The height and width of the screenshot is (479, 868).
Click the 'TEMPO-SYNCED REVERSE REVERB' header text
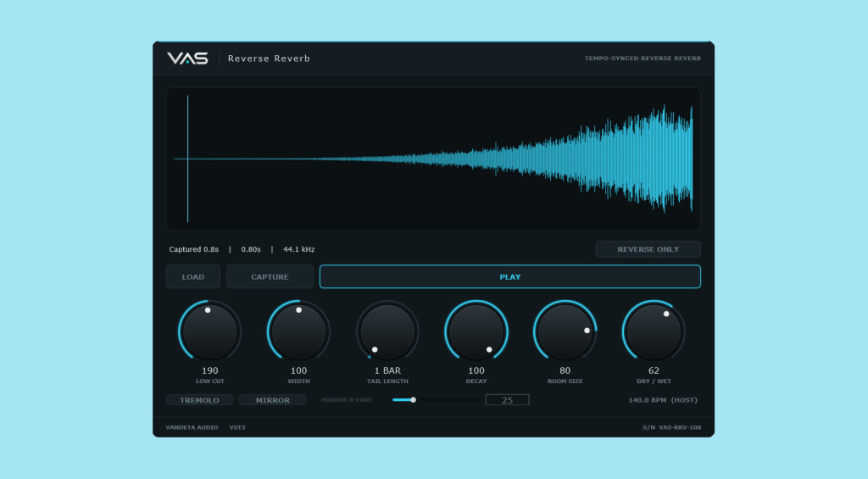(643, 58)
